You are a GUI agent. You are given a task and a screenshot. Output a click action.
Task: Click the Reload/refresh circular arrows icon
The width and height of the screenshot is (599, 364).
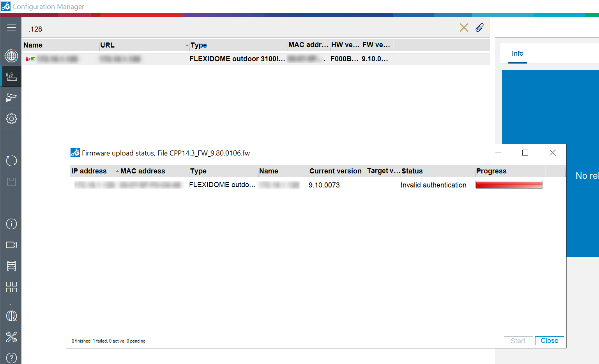11,161
